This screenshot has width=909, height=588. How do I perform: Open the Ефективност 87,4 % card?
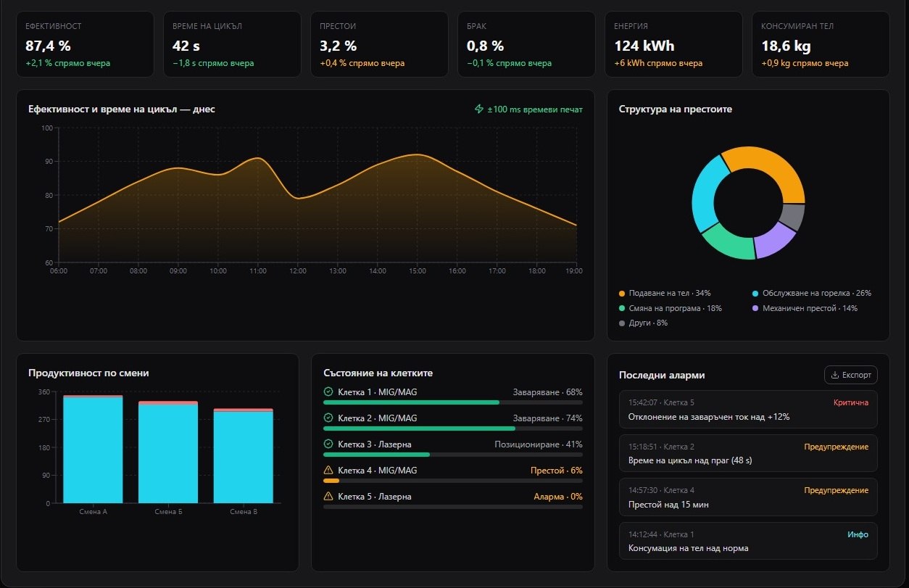[x=85, y=44]
